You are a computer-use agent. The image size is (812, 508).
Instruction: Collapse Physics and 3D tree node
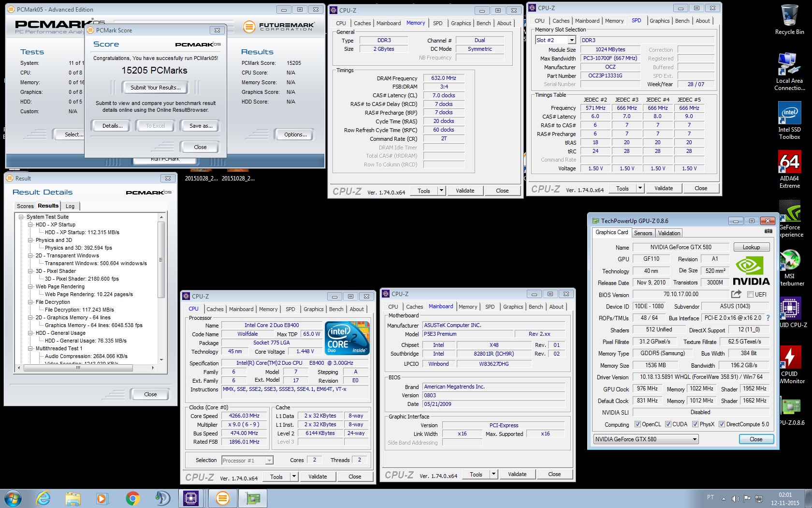(30, 240)
